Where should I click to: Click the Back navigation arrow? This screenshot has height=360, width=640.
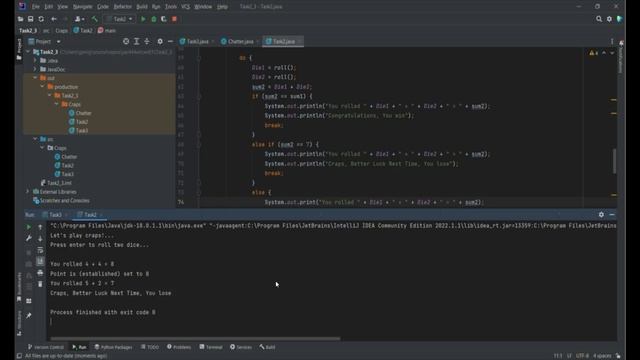(54, 19)
